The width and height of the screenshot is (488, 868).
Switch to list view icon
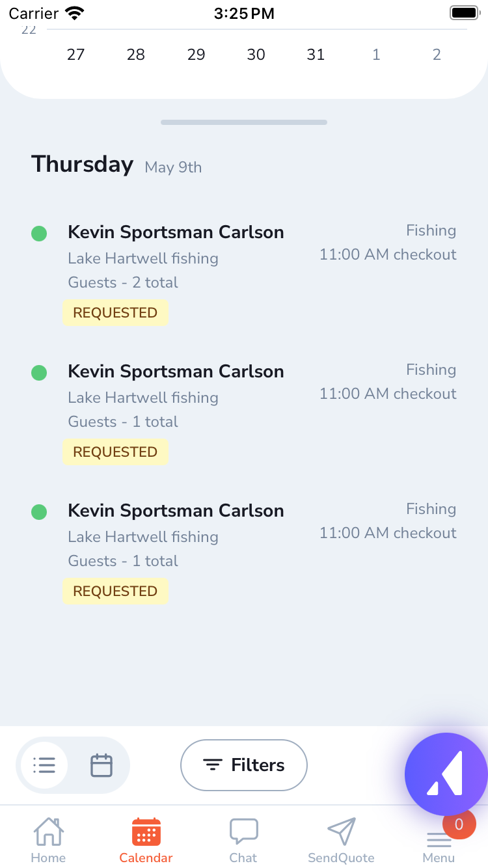click(x=44, y=765)
